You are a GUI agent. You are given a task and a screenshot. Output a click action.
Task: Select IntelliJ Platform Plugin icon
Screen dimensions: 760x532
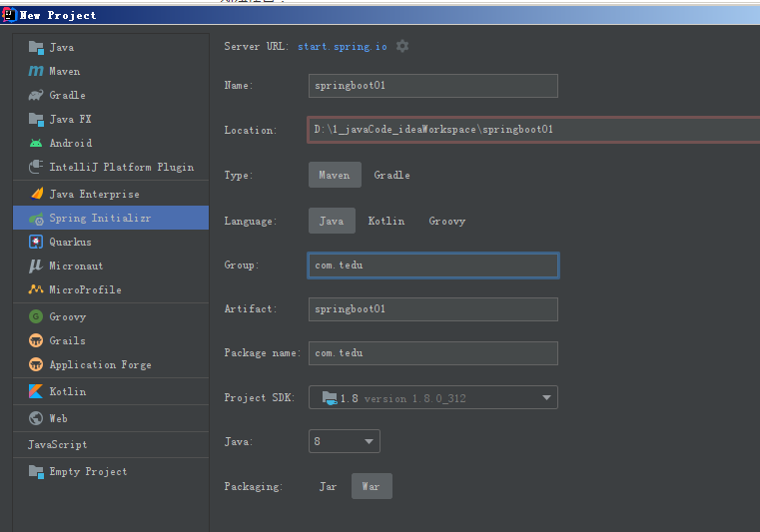tap(36, 167)
